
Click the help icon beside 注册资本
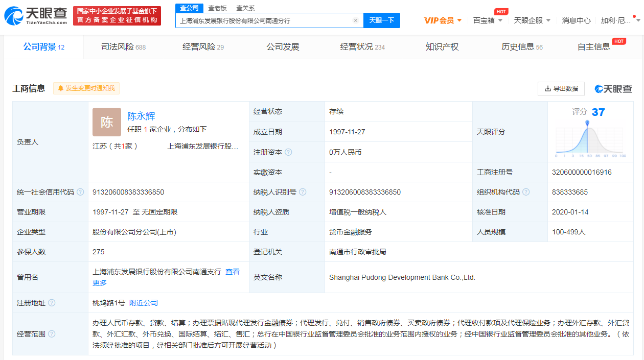[288, 152]
